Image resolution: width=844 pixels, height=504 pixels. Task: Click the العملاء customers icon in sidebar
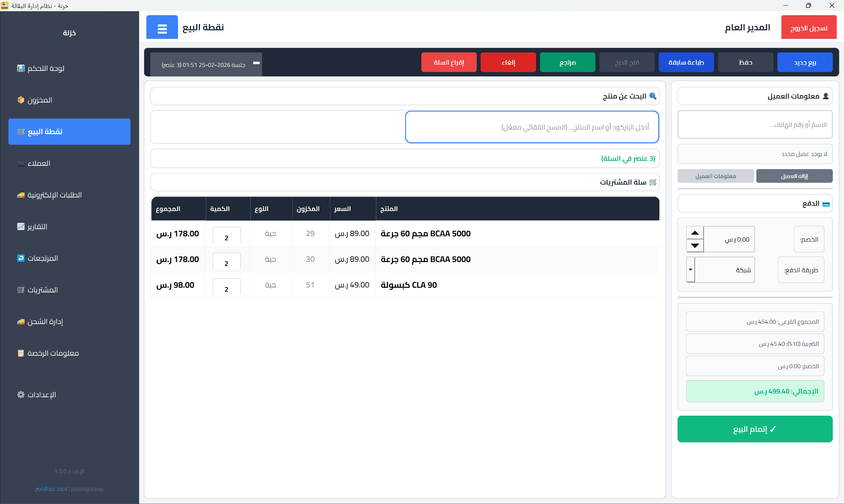pos(21,163)
